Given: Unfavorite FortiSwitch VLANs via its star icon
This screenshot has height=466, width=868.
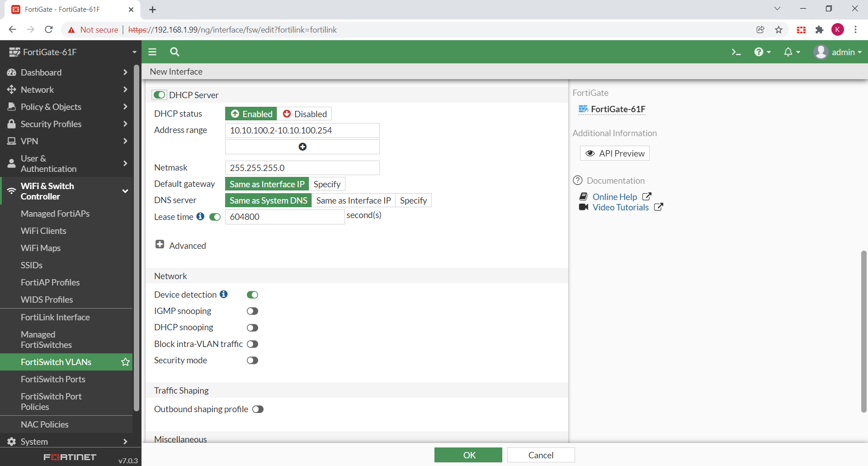Looking at the screenshot, I should click(125, 362).
